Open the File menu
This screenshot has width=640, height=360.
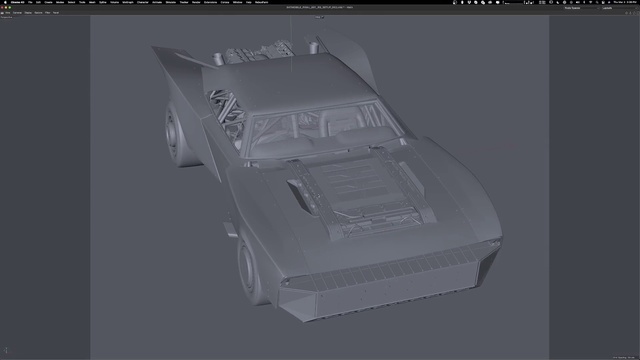point(30,2)
